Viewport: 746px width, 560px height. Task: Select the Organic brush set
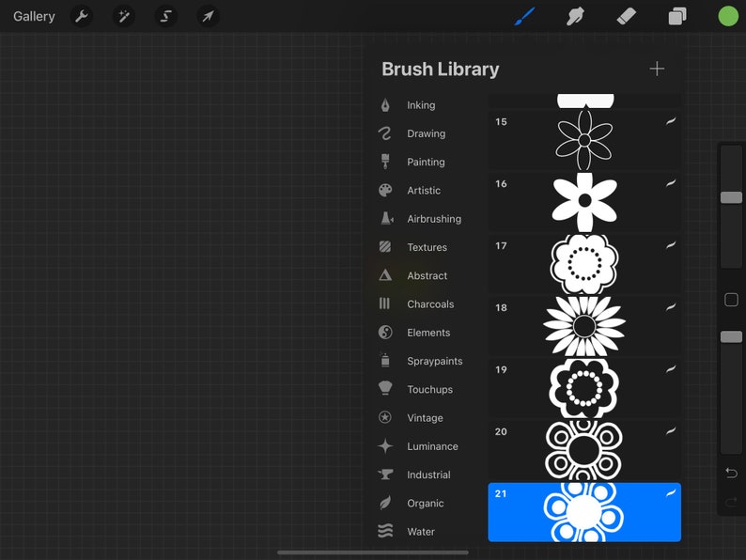pos(426,504)
